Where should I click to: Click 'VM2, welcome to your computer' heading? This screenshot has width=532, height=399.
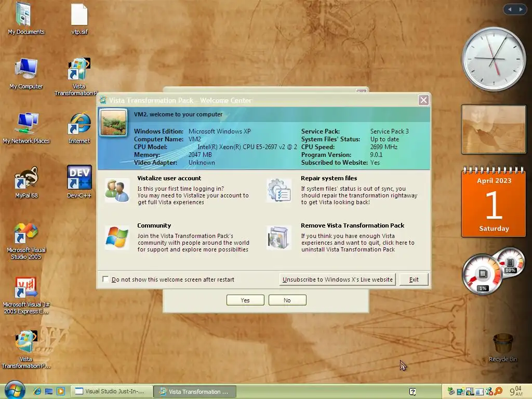click(178, 114)
